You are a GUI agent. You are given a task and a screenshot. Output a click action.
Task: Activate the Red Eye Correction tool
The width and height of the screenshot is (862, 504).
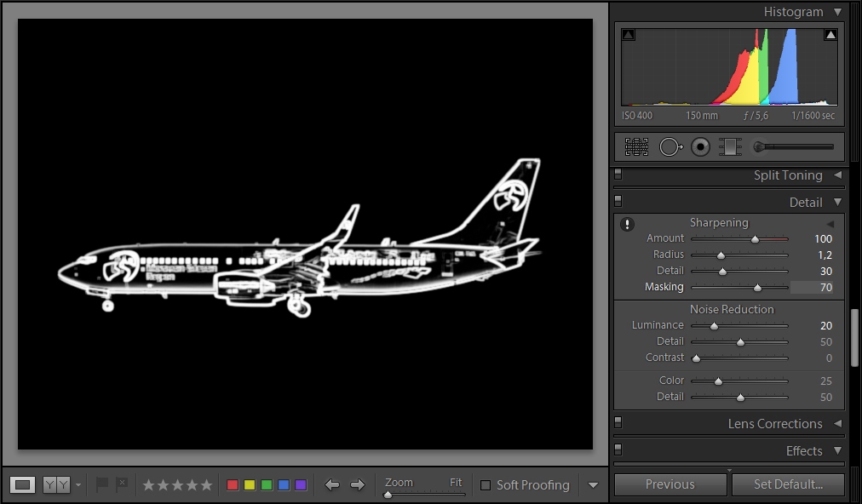700,146
